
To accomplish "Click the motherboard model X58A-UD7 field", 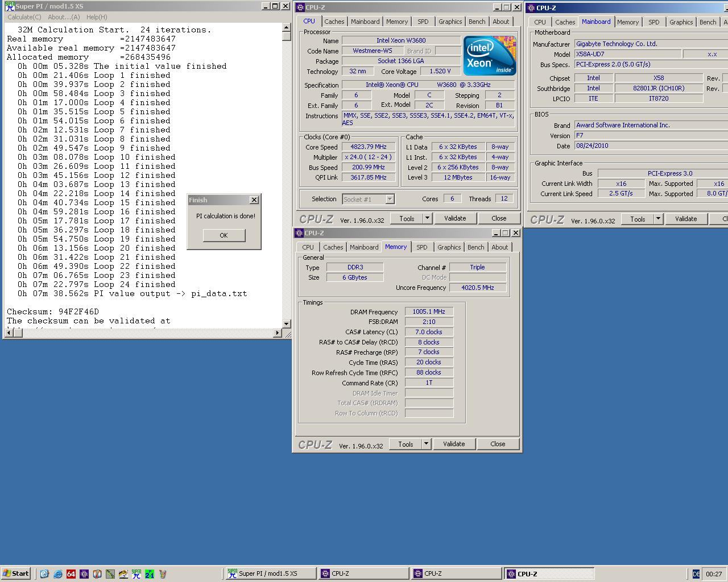I will coord(628,54).
